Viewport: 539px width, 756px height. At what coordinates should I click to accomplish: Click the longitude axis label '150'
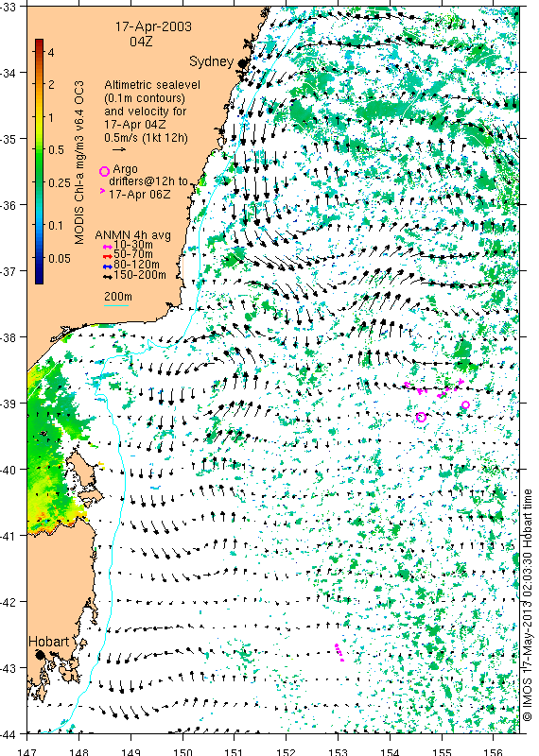pyautogui.click(x=183, y=751)
